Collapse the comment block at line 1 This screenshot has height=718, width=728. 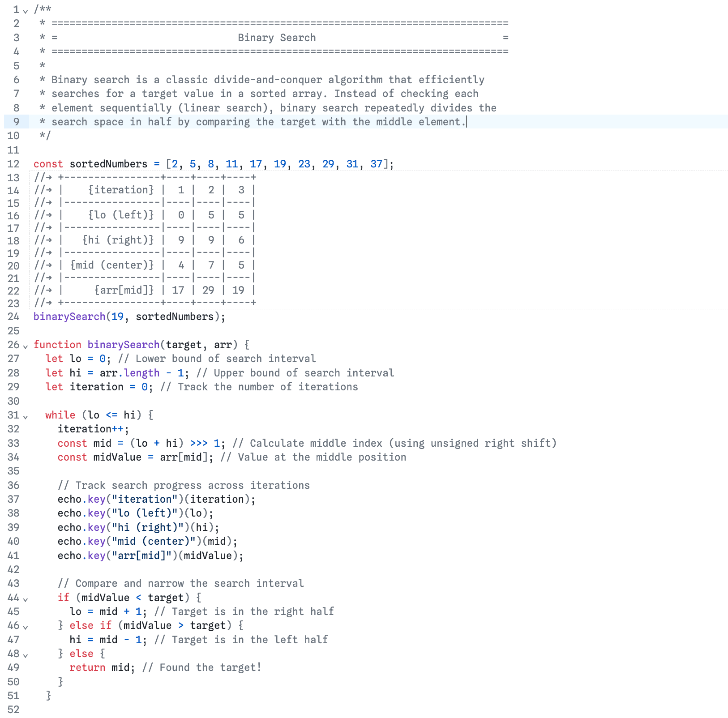point(26,11)
